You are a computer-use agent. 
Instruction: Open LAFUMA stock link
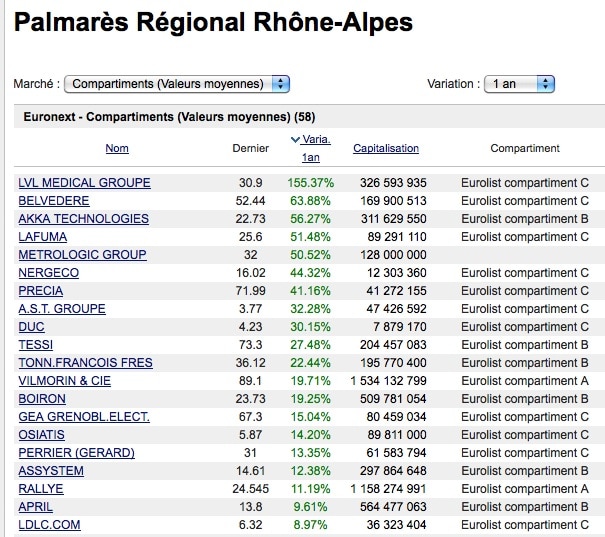coord(42,236)
